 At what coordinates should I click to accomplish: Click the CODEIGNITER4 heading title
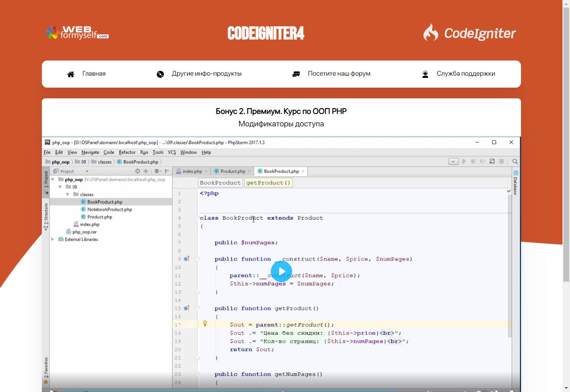[x=266, y=33]
